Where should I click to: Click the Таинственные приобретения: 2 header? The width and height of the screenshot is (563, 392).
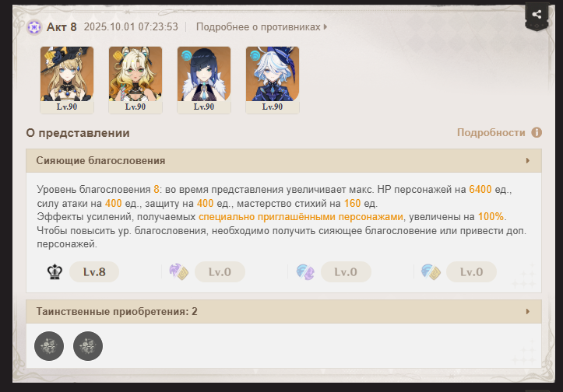point(283,311)
